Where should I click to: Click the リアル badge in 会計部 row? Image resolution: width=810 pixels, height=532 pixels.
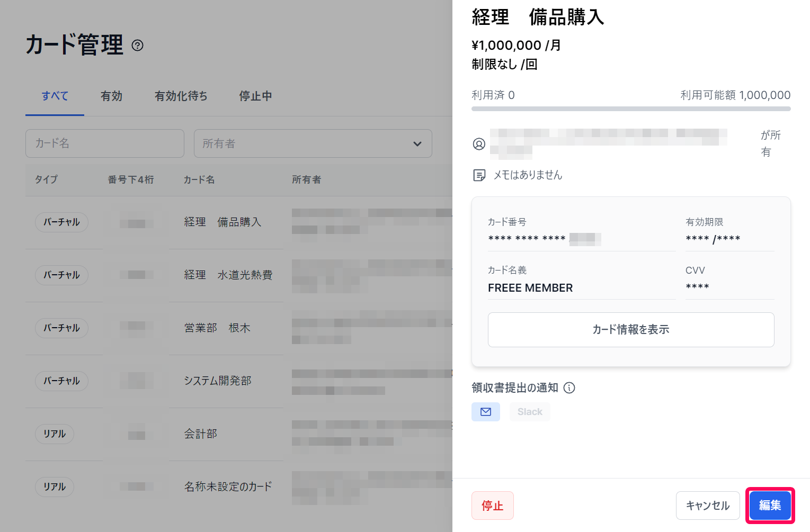[55, 434]
